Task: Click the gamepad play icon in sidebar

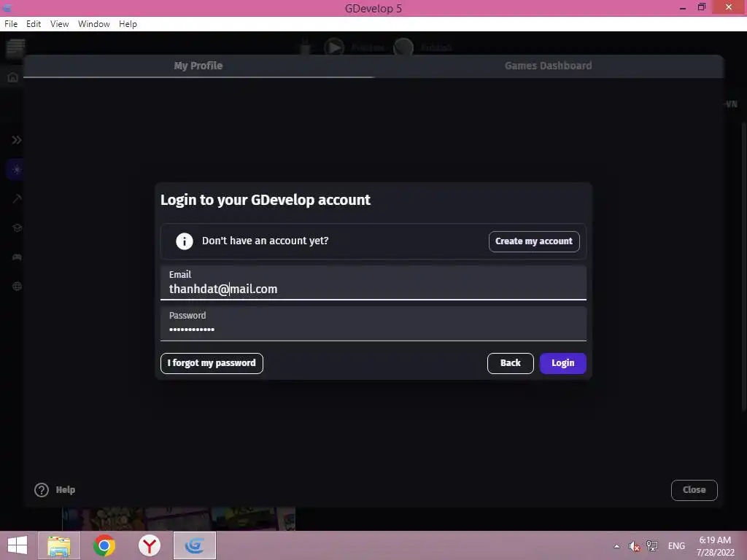Action: (17, 257)
